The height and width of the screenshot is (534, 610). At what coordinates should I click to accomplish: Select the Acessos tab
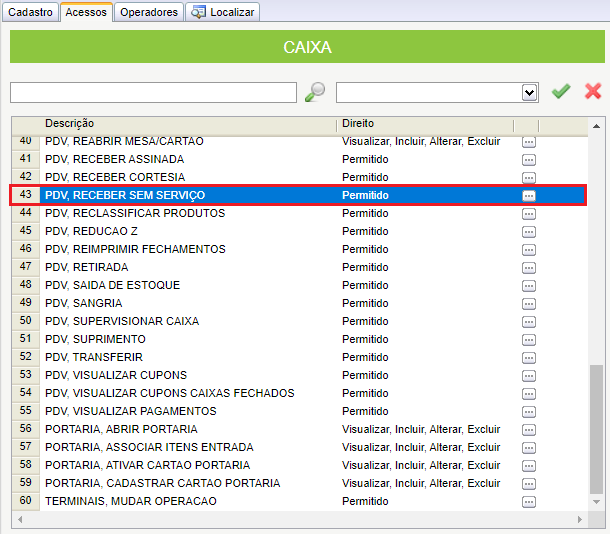[x=86, y=12]
